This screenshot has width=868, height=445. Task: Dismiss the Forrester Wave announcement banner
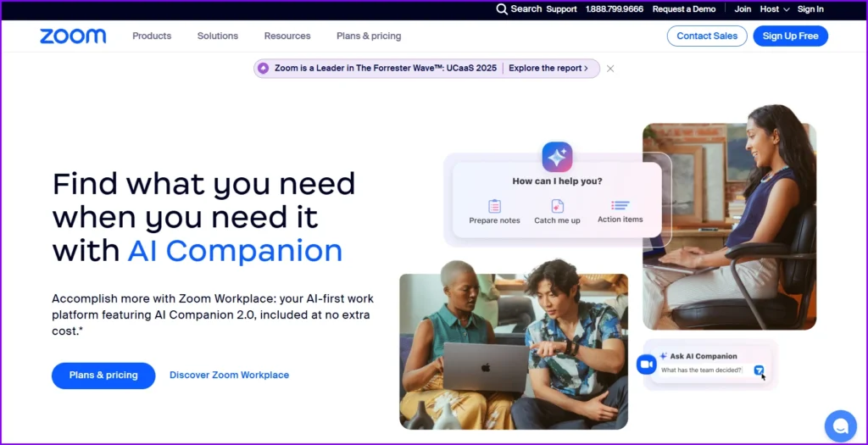[610, 69]
